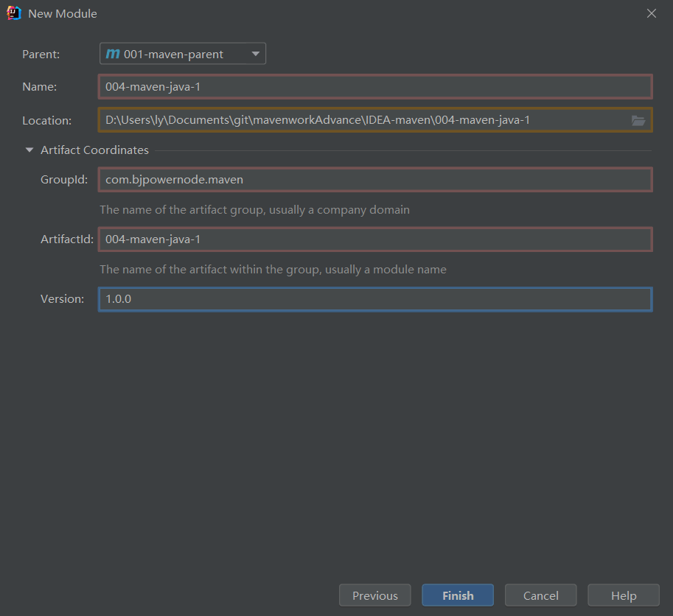Click the 'Name:' label

(x=40, y=87)
